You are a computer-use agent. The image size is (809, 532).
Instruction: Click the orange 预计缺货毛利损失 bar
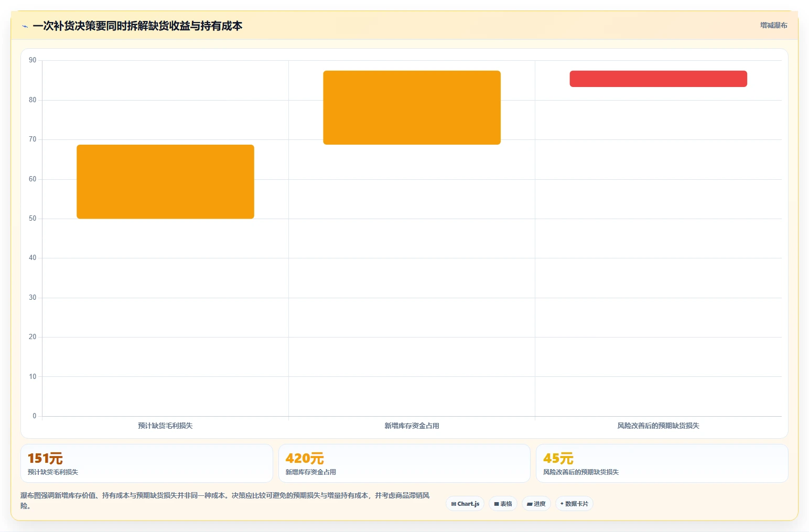tap(165, 182)
